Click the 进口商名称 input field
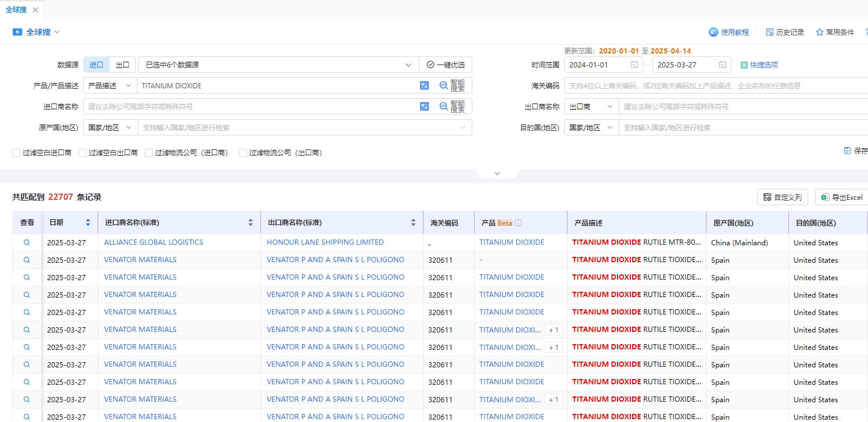868x422 pixels. point(251,106)
